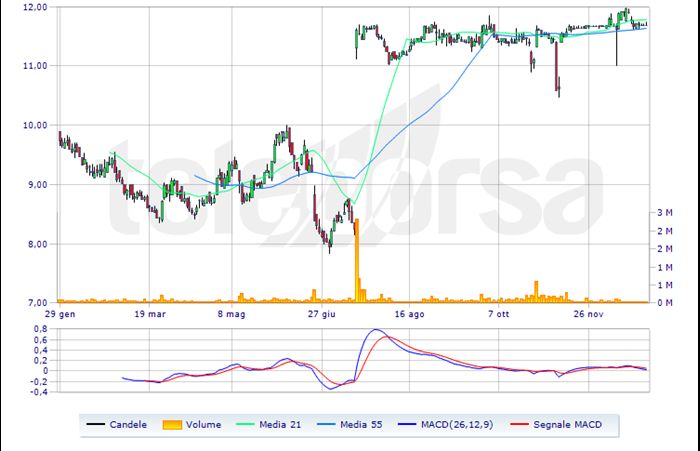Click the 7 ott date marker

pyautogui.click(x=500, y=313)
